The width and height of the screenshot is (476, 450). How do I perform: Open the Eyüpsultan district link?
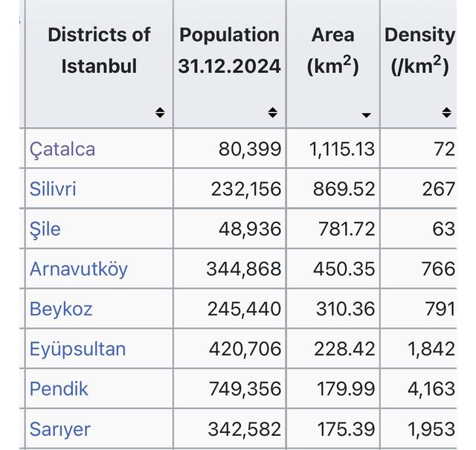pyautogui.click(x=78, y=349)
